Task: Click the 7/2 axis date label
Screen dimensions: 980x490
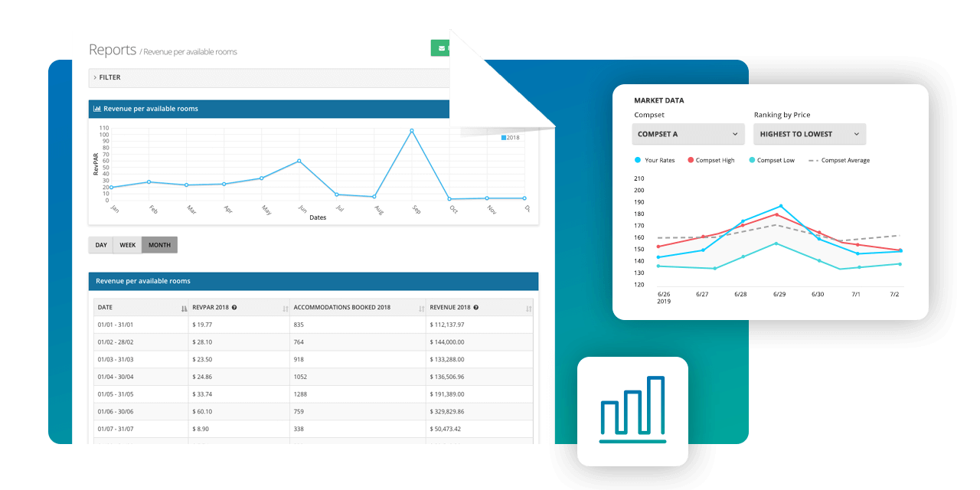Action: (x=893, y=294)
